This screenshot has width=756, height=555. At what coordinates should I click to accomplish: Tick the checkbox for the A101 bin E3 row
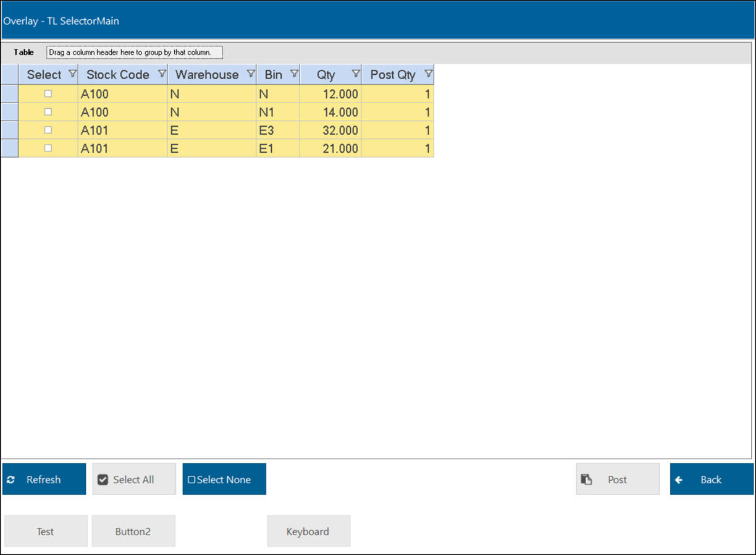[x=48, y=130]
